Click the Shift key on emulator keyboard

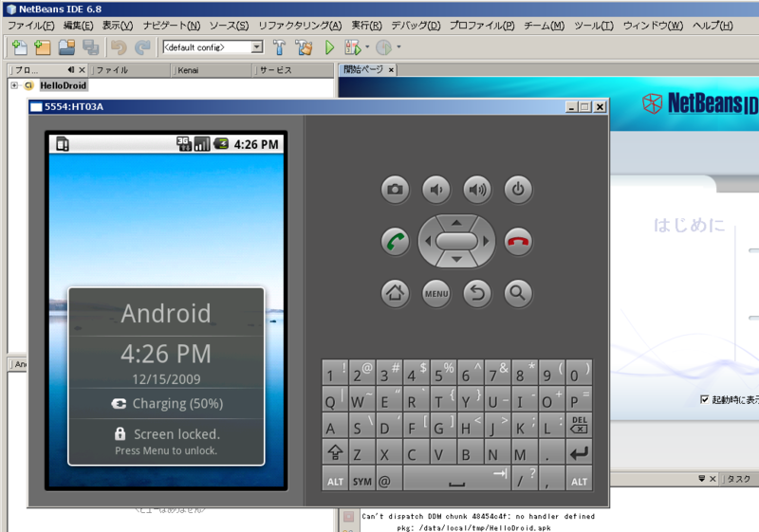click(335, 452)
